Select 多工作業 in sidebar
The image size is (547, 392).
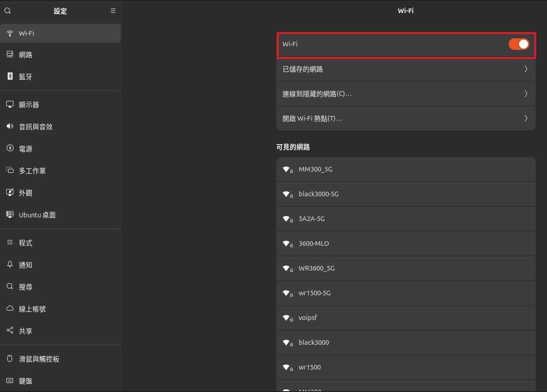(60, 171)
